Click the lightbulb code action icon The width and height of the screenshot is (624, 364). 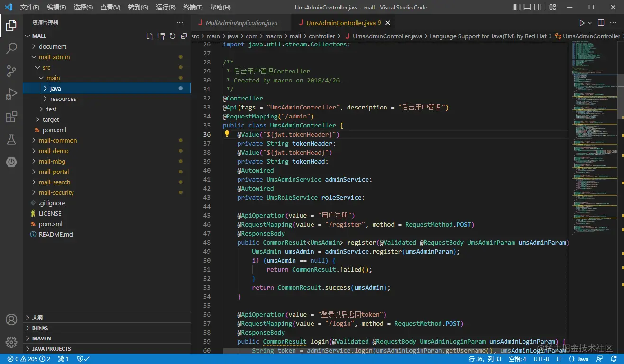pyautogui.click(x=227, y=134)
